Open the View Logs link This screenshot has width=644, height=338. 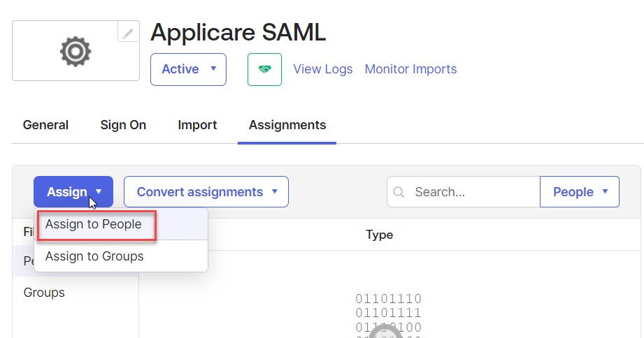tap(322, 69)
